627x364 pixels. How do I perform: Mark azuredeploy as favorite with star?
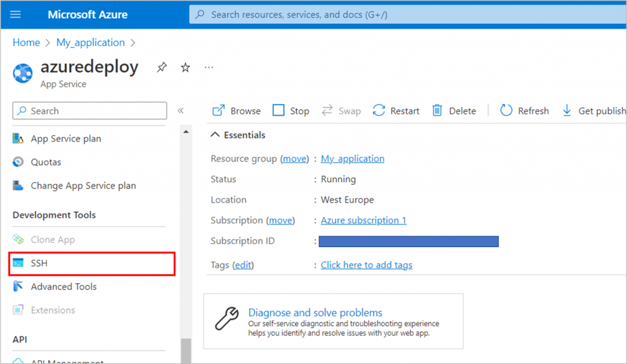[x=185, y=67]
